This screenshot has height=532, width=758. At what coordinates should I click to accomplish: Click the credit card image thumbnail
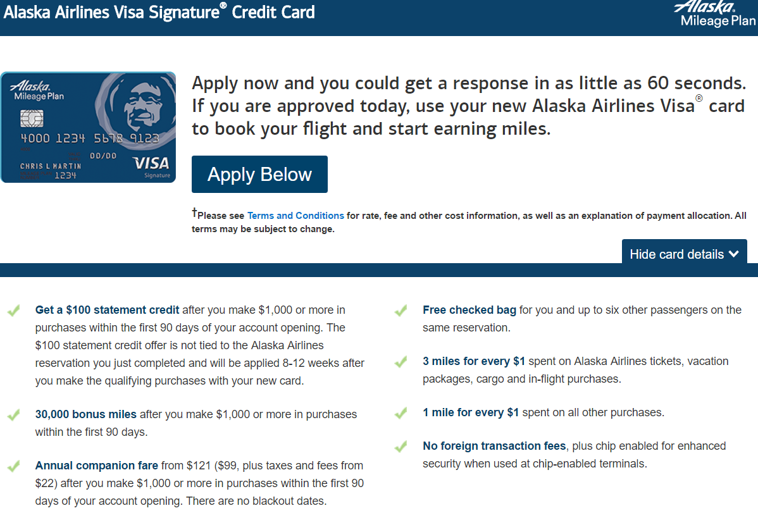88,127
